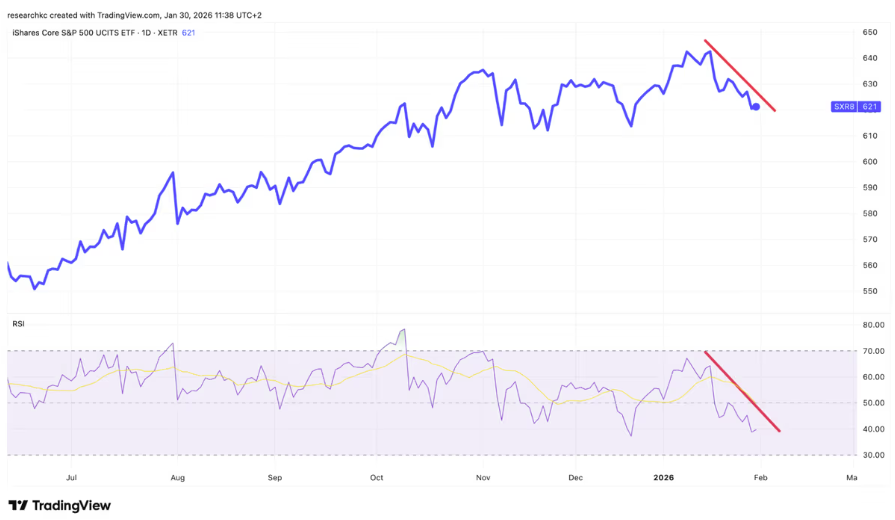Click the RSI indicator label
895x520 pixels.
tap(18, 323)
